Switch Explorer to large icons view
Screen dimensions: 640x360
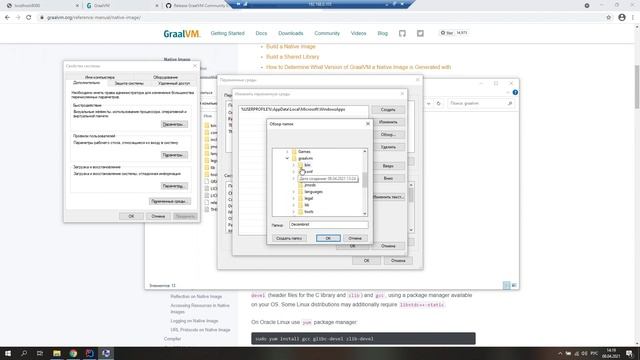click(x=514, y=285)
